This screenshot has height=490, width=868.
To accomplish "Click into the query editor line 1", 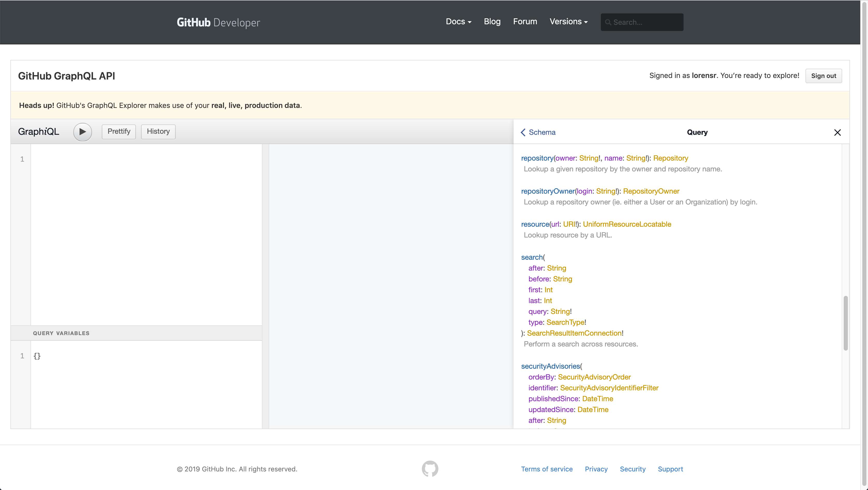I will [x=146, y=159].
